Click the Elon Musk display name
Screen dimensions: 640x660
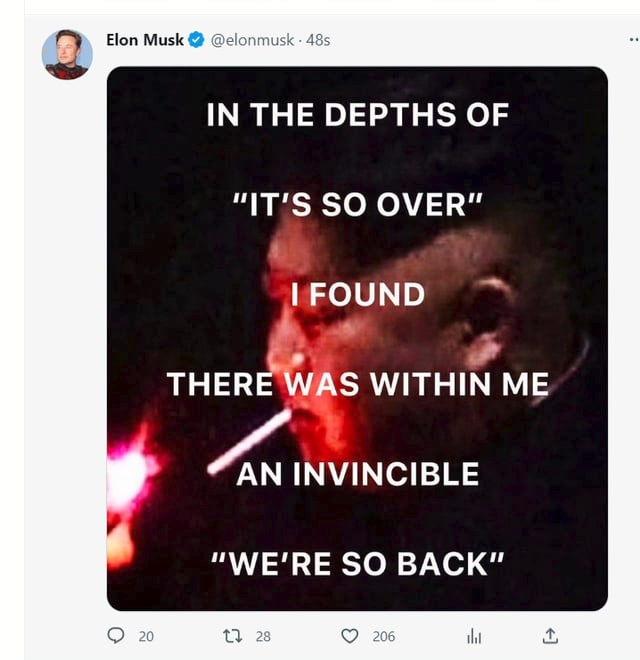click(145, 40)
